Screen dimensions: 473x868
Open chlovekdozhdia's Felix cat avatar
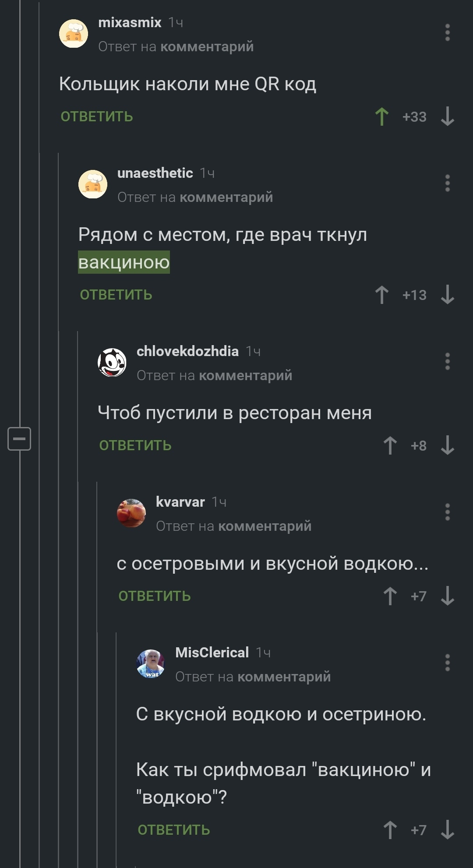point(112,363)
